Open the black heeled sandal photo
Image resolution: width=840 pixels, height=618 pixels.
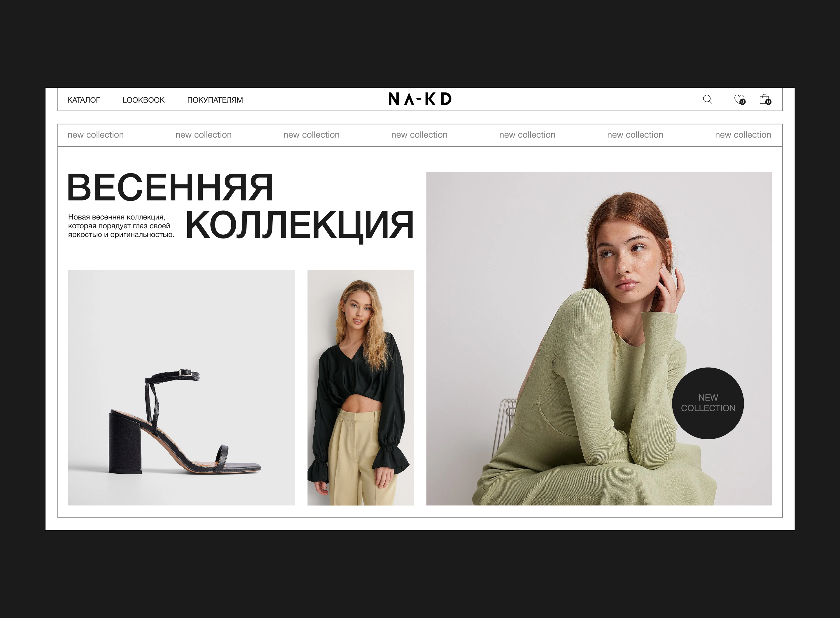click(x=181, y=387)
